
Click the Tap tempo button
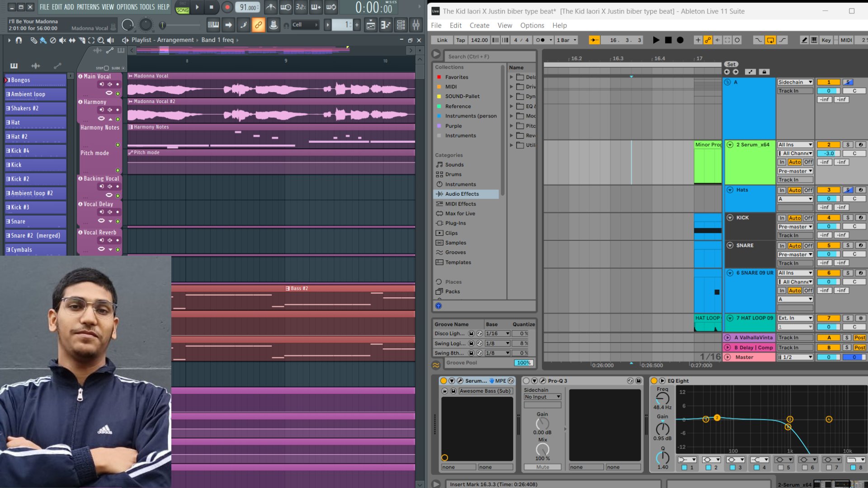pos(461,40)
